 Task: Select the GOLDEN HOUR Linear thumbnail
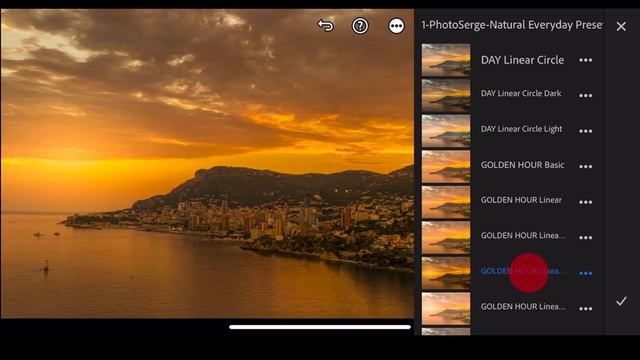tap(446, 202)
